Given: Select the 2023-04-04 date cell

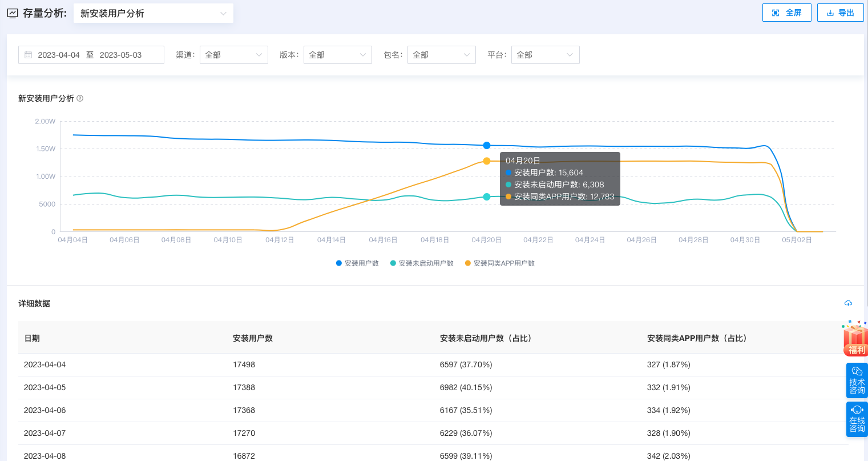Looking at the screenshot, I should pyautogui.click(x=45, y=364).
